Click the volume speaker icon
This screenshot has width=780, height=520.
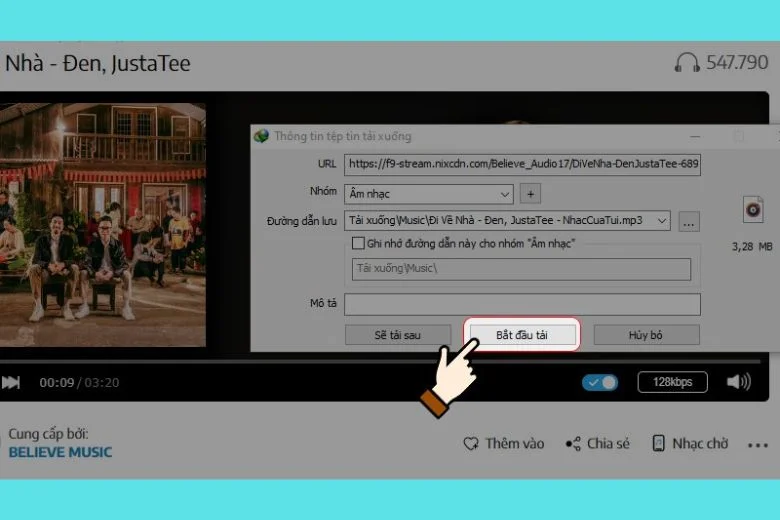[739, 382]
